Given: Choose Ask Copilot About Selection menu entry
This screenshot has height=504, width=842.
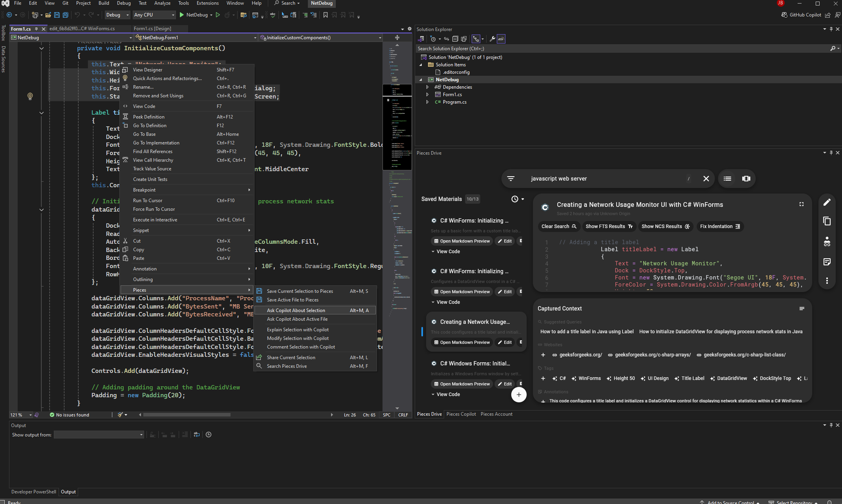Looking at the screenshot, I should (296, 310).
